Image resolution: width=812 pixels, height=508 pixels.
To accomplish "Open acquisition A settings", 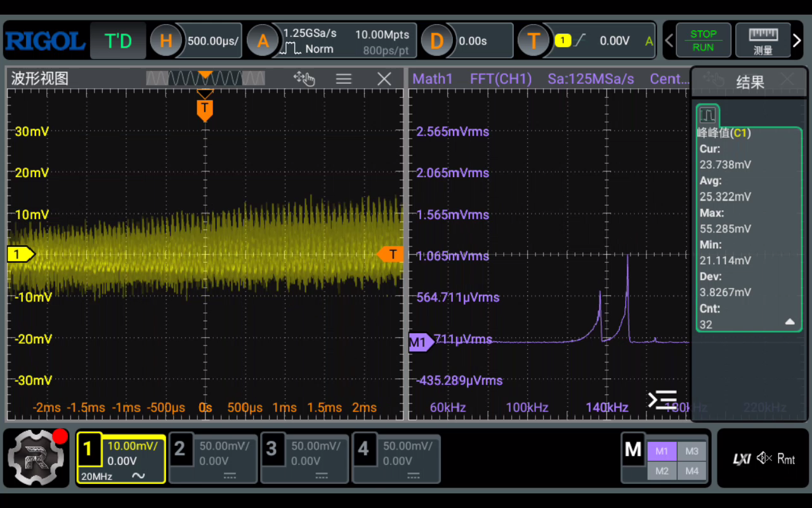I will pyautogui.click(x=262, y=41).
